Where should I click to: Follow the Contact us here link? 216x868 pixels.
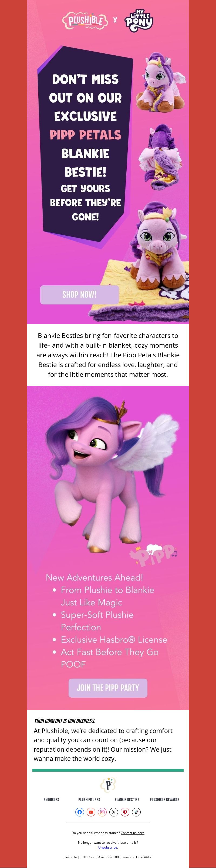pyautogui.click(x=132, y=833)
